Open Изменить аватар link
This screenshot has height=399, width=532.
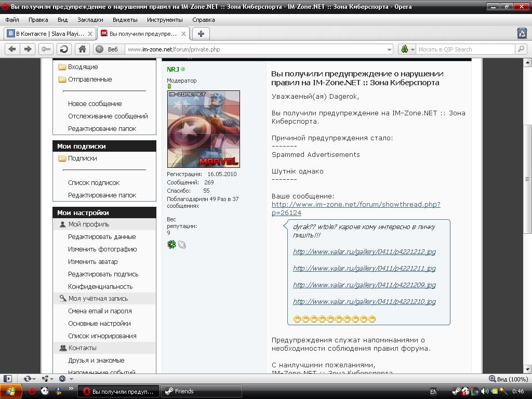[x=92, y=262]
